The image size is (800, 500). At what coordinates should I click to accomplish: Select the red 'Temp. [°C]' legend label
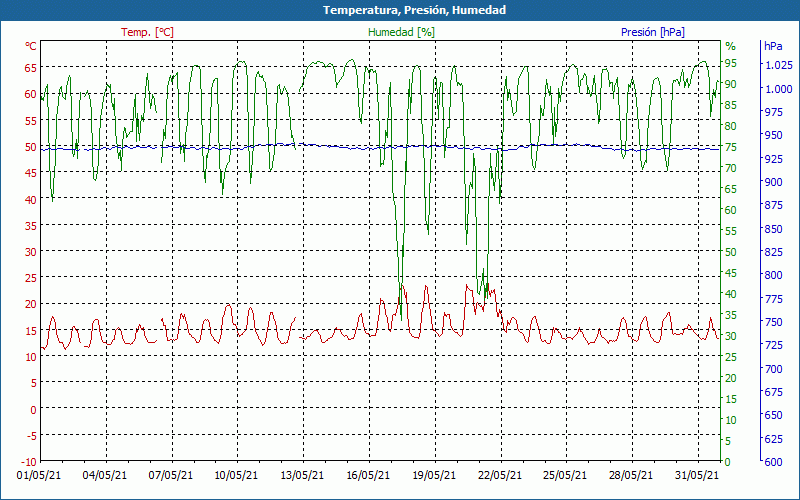pyautogui.click(x=147, y=32)
